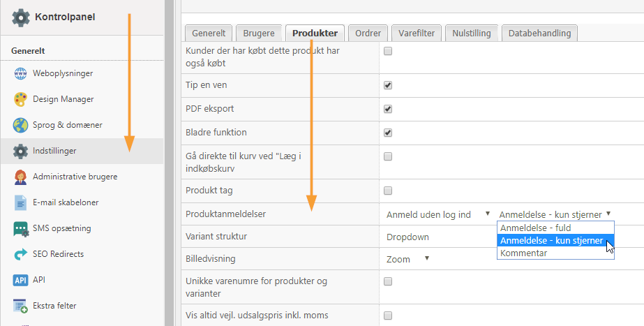Open Design Manager palette icon
This screenshot has height=326, width=644.
[x=20, y=100]
